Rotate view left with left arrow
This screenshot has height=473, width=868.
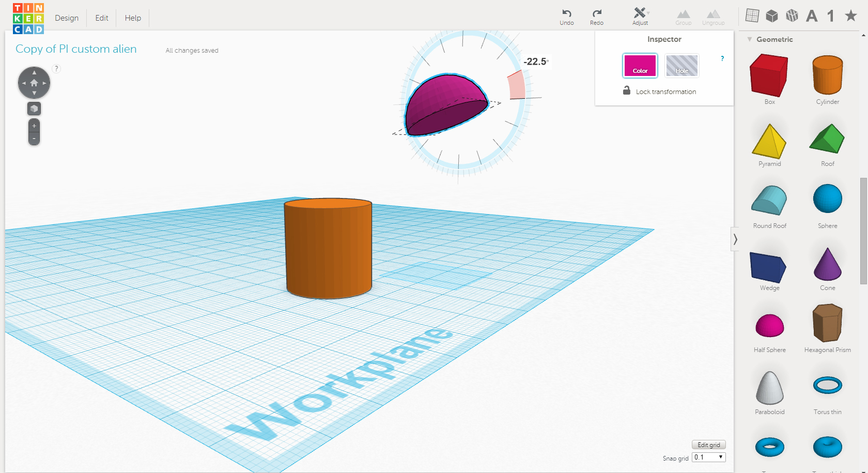tap(23, 83)
